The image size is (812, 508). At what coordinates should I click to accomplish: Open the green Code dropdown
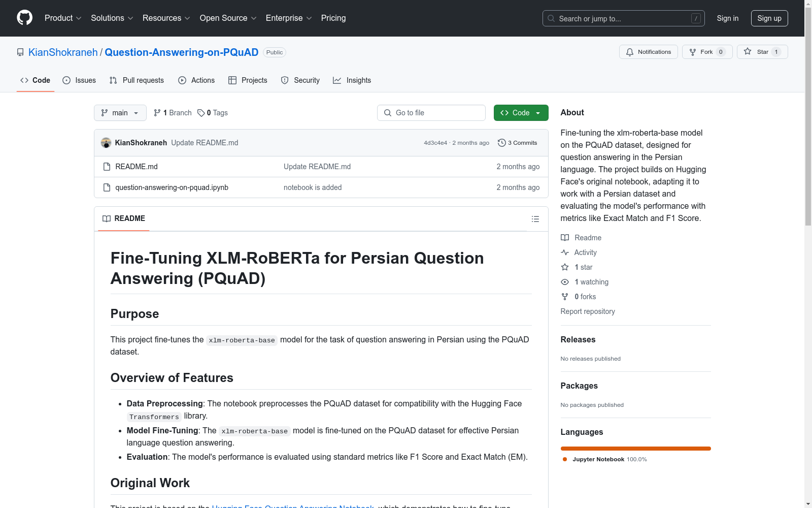pyautogui.click(x=521, y=113)
